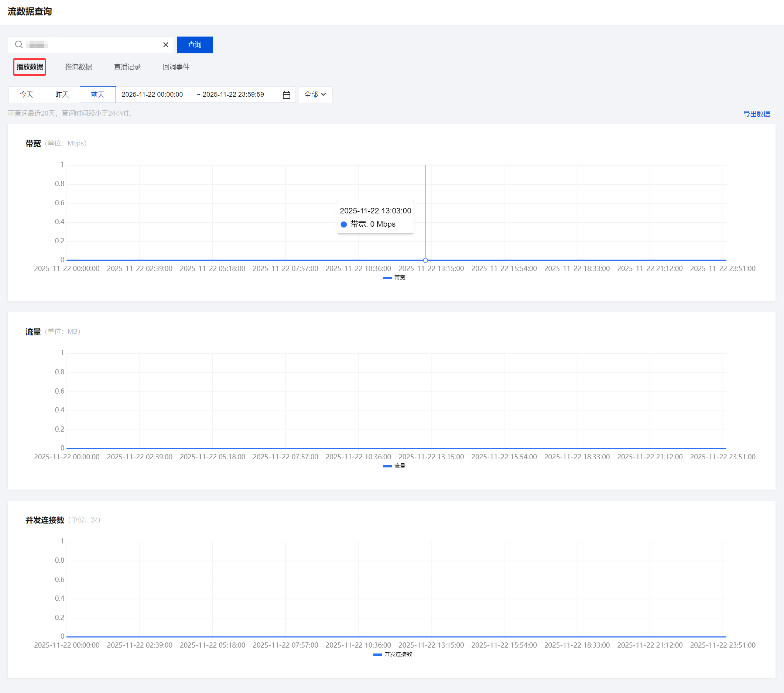Image resolution: width=784 pixels, height=693 pixels.
Task: Select the 前天 quick range
Action: pos(97,95)
